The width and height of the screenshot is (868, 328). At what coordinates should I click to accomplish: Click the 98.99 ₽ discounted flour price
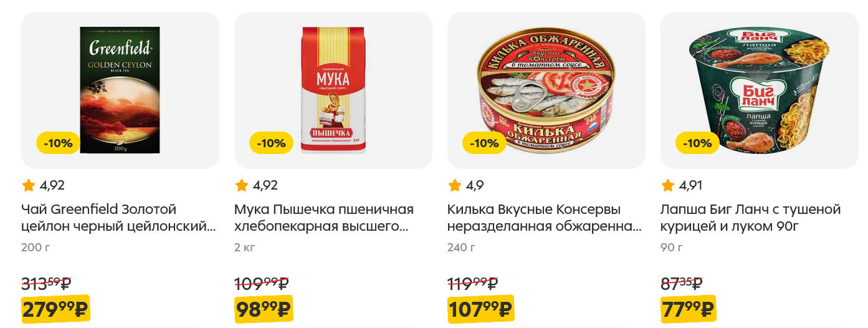(x=264, y=309)
